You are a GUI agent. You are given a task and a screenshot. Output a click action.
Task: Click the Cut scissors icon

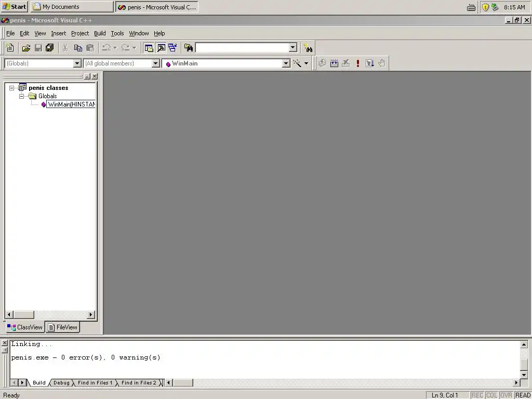[65, 48]
